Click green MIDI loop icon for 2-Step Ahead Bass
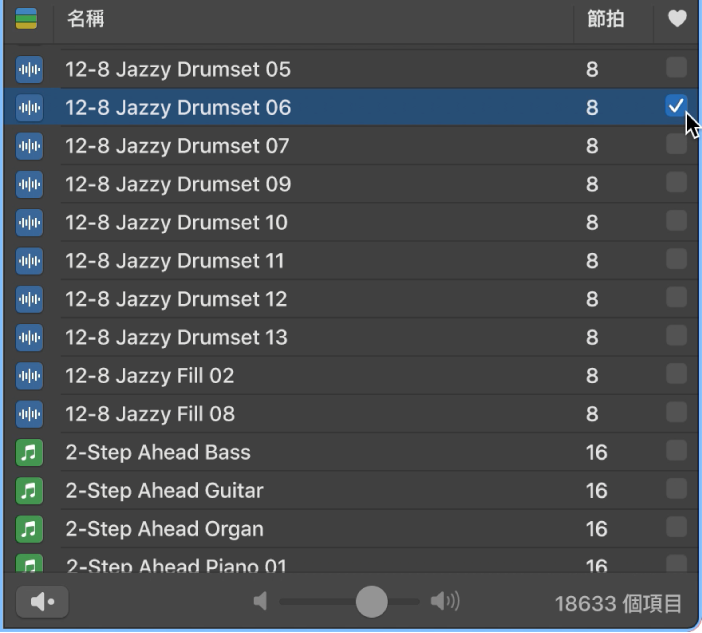The height and width of the screenshot is (633, 702). [x=30, y=452]
